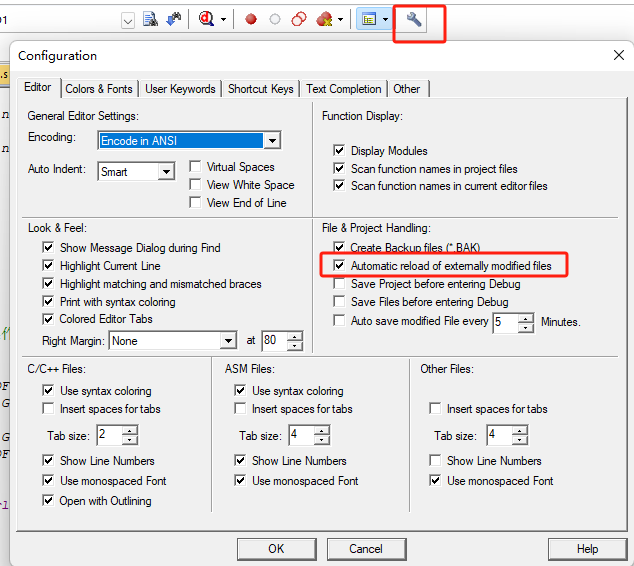The width and height of the screenshot is (634, 566).
Task: Expand the Right Margin dropdown
Action: [227, 341]
